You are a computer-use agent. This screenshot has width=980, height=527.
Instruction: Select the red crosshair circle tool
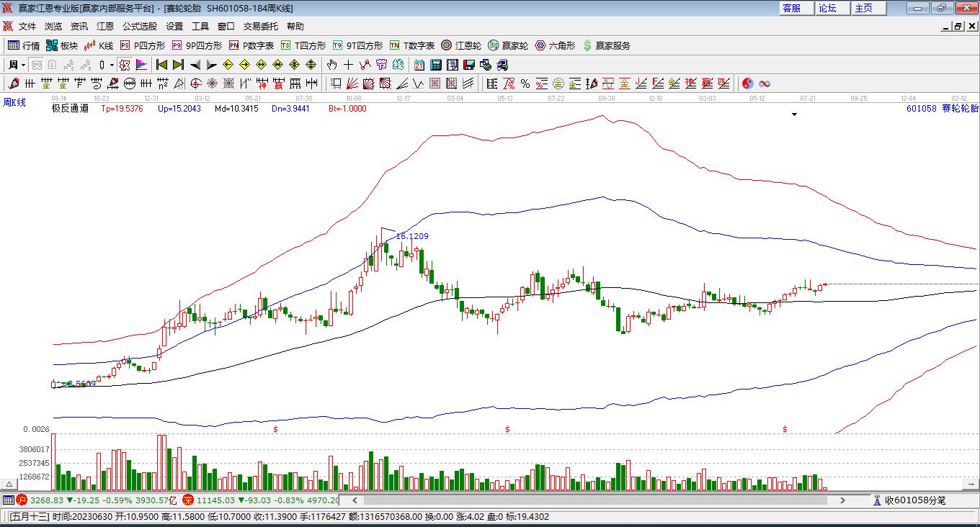coord(195,84)
